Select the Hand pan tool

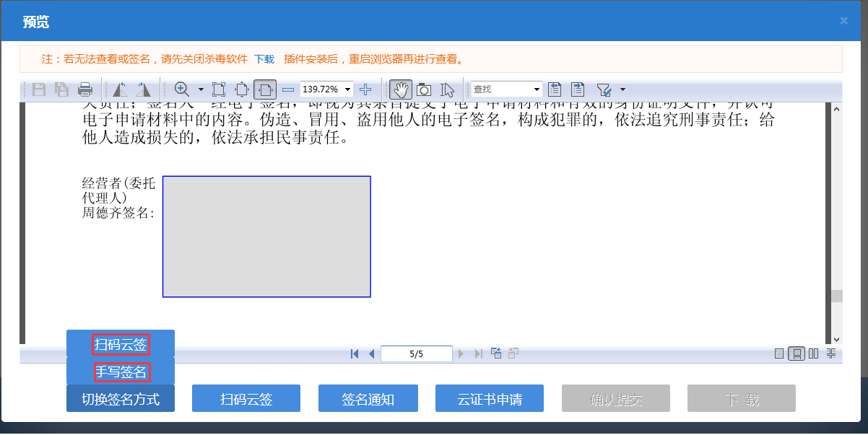point(400,89)
